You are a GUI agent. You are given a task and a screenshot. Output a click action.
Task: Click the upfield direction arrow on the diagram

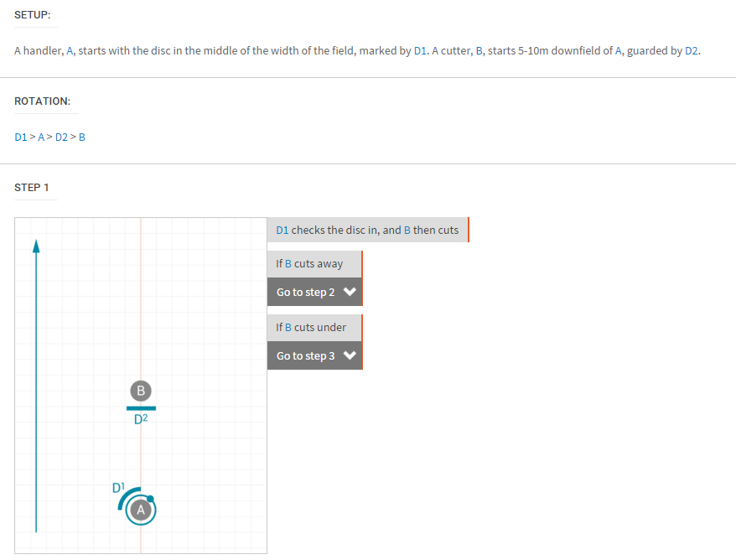36,386
